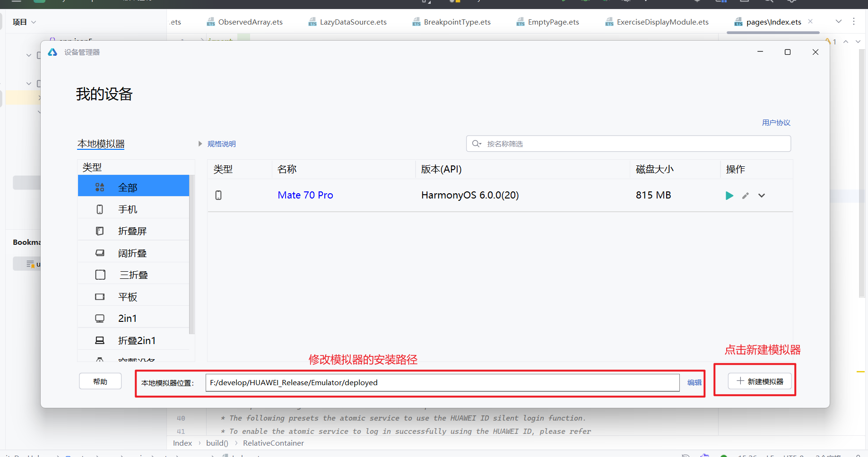Maximize the 设备管理器 window
The height and width of the screenshot is (457, 868).
788,52
